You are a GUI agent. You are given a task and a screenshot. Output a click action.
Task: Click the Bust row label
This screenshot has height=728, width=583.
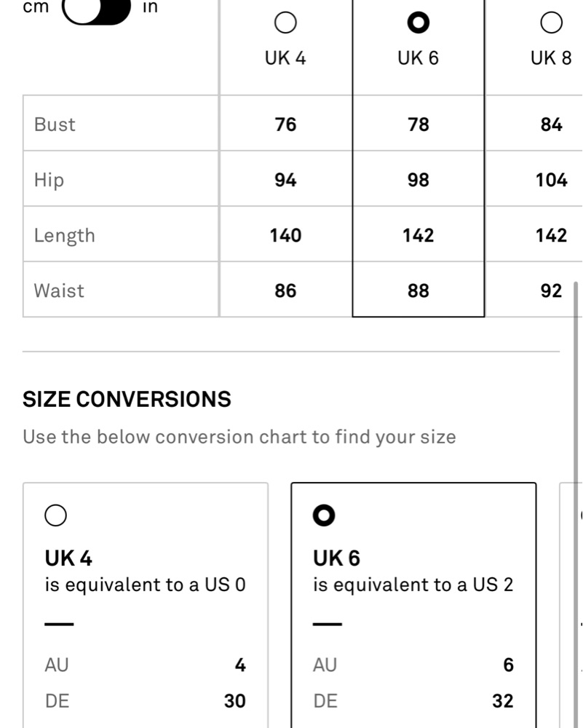(55, 124)
